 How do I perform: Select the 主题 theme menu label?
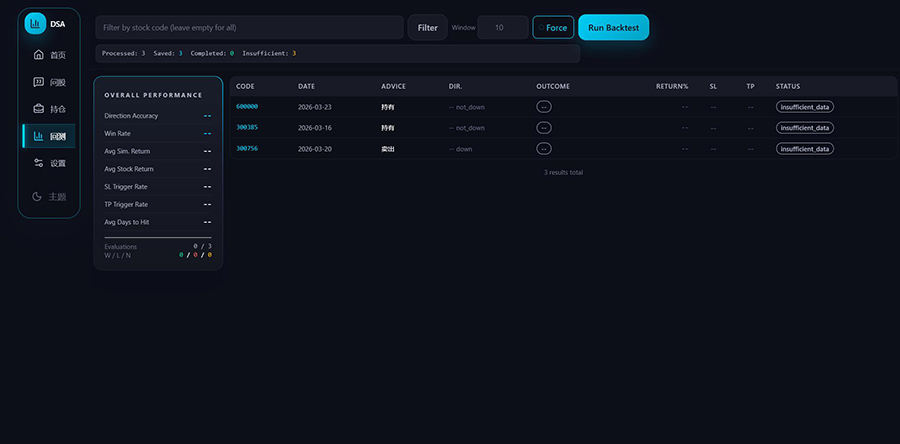(x=58, y=196)
